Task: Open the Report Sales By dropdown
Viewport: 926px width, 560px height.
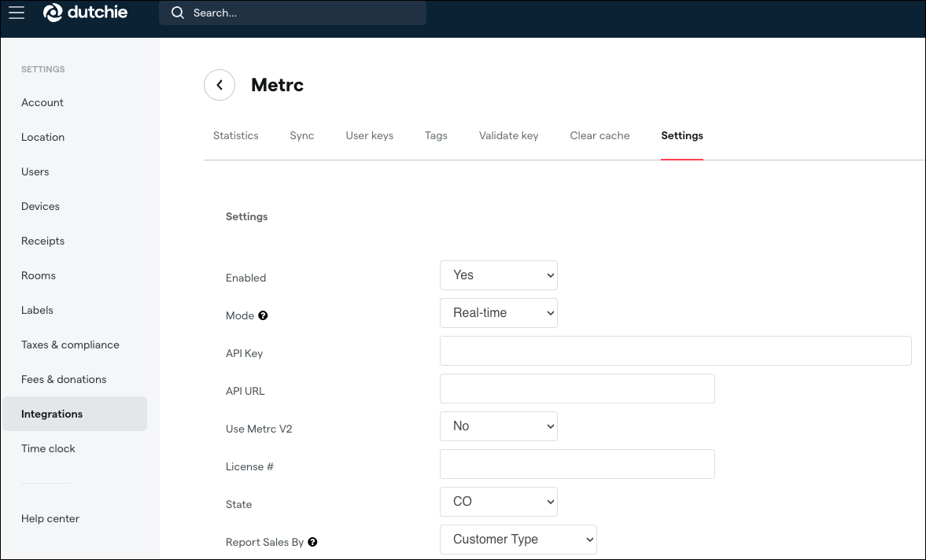Action: point(518,539)
